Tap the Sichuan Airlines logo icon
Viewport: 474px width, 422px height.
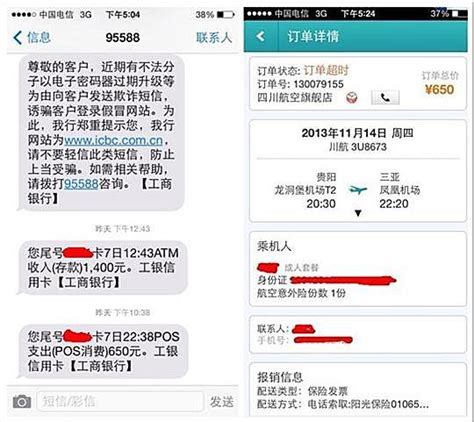click(352, 98)
